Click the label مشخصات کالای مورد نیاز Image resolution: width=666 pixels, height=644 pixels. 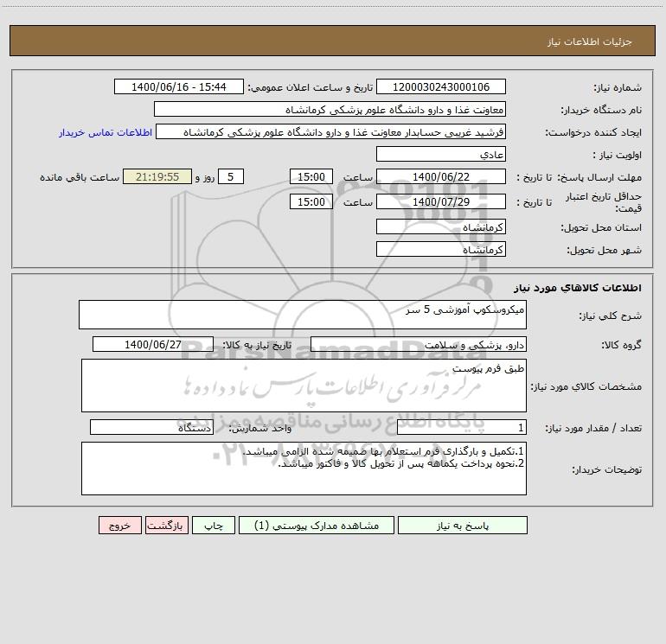[586, 386]
